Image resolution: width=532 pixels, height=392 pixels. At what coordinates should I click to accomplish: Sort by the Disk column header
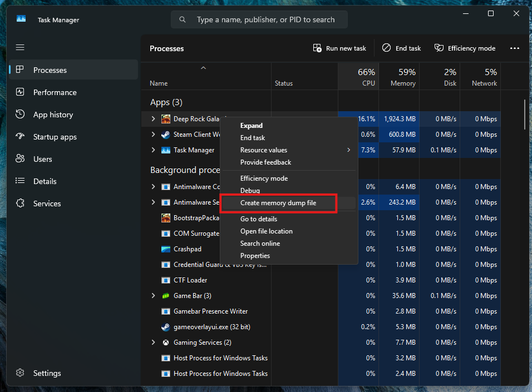pyautogui.click(x=440, y=76)
